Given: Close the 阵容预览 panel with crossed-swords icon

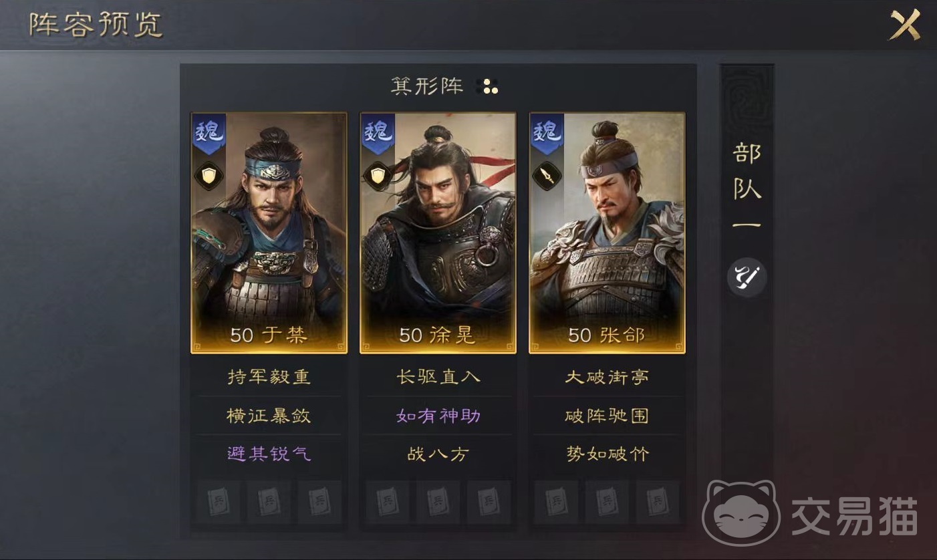Looking at the screenshot, I should (x=906, y=25).
